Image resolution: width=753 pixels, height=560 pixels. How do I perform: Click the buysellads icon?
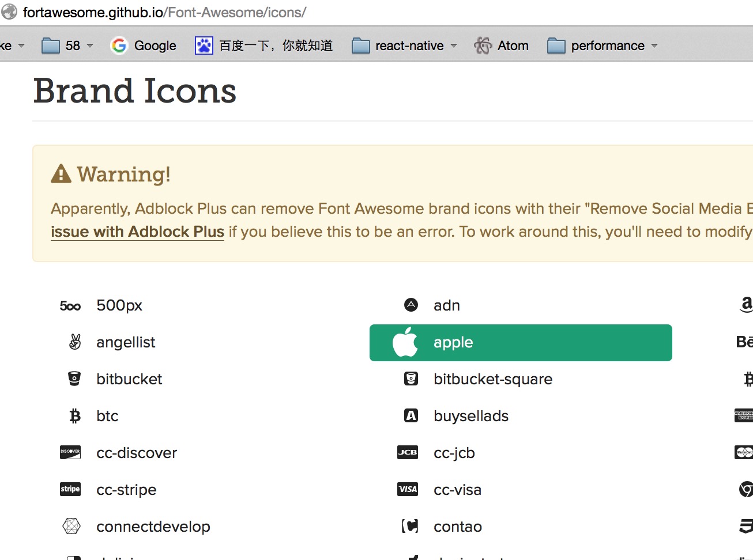point(411,415)
